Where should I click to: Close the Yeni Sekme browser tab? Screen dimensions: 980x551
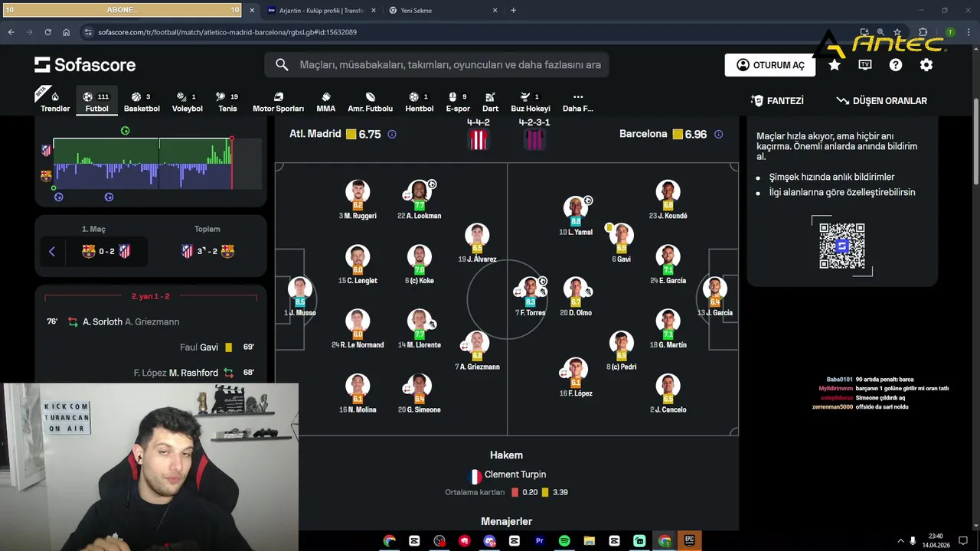click(495, 11)
